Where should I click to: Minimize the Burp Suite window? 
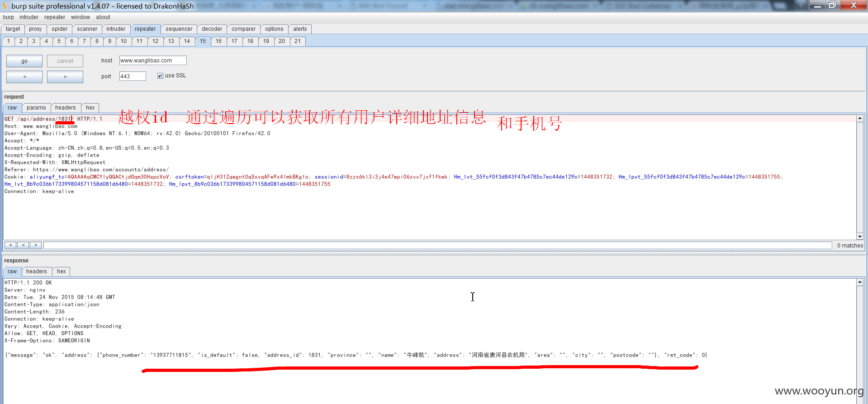817,5
